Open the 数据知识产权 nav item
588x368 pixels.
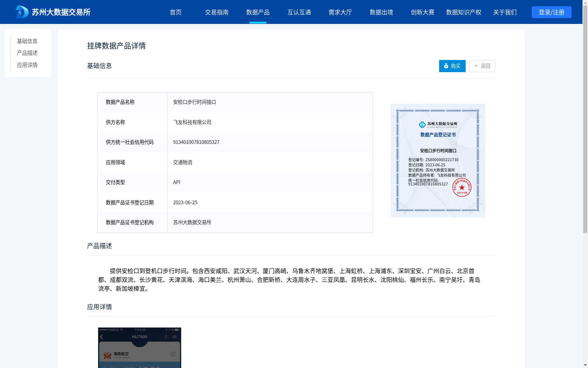click(464, 12)
